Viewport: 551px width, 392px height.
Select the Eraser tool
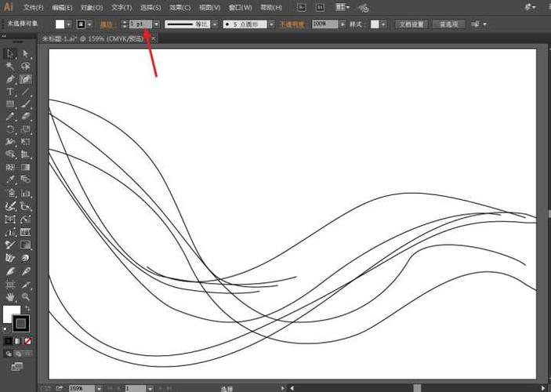coord(25,116)
